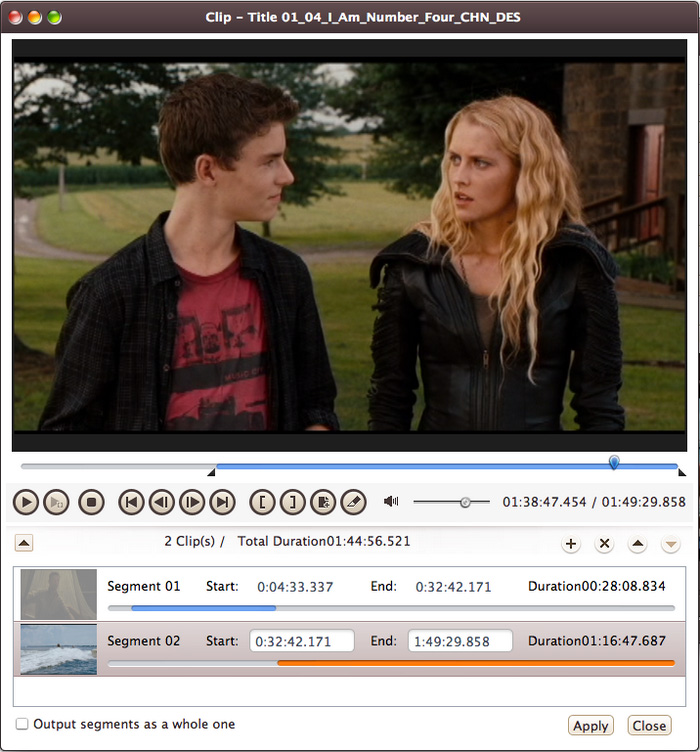This screenshot has height=752, width=700.
Task: Step forward one frame
Action: [x=192, y=502]
